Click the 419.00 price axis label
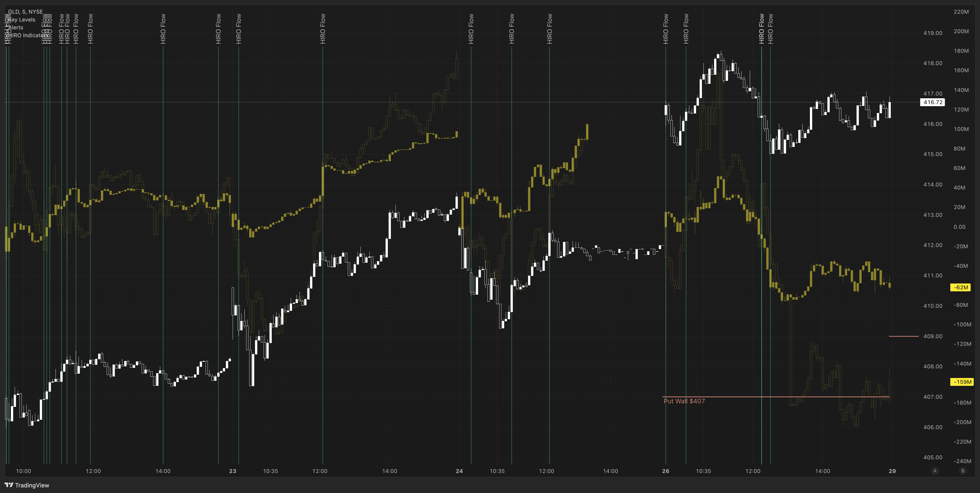980x493 pixels. tap(932, 33)
